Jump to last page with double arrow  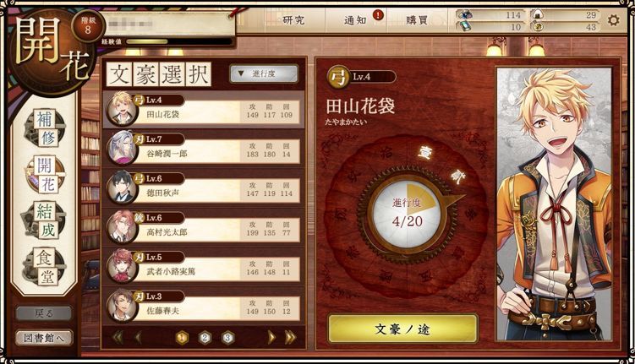click(x=290, y=337)
